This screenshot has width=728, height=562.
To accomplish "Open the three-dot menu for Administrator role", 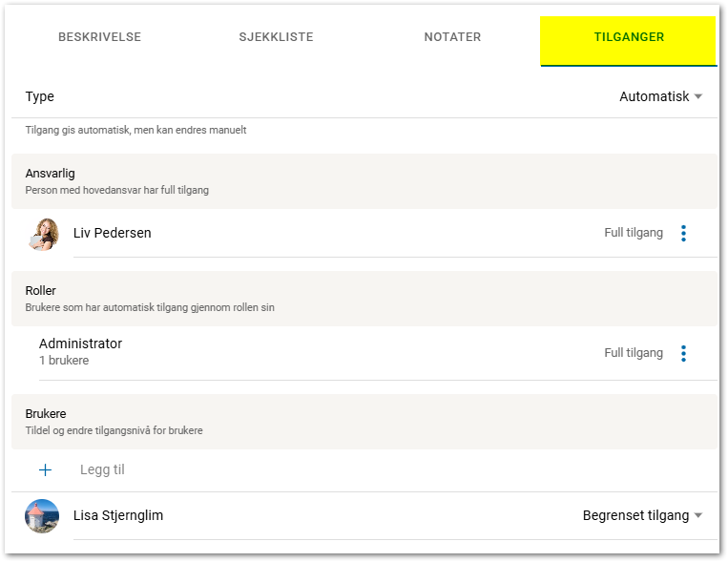I will pos(683,353).
